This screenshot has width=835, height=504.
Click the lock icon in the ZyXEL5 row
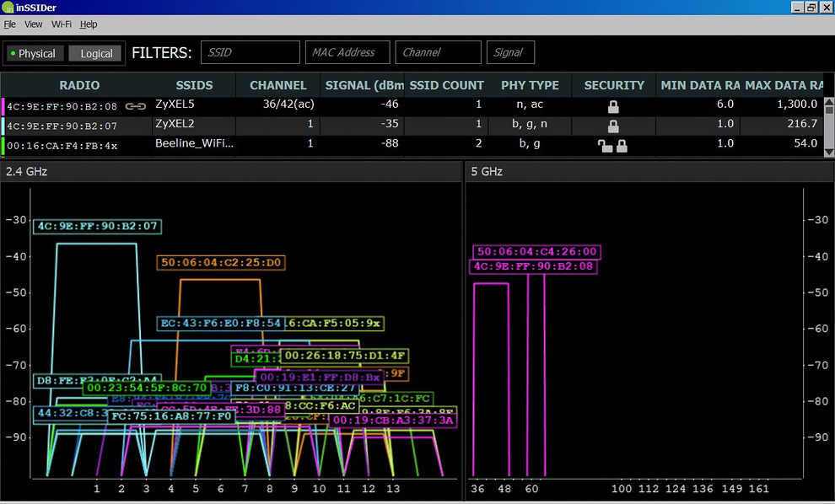613,106
